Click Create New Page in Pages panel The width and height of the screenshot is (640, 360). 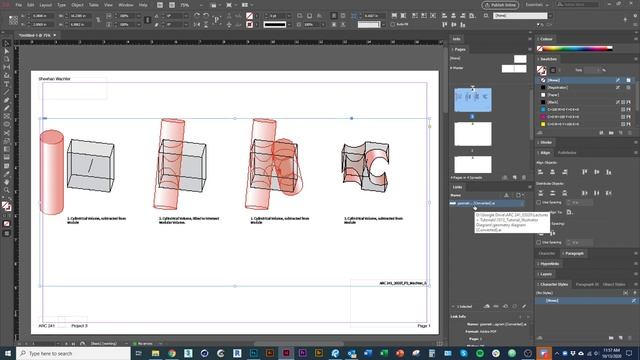coord(515,178)
